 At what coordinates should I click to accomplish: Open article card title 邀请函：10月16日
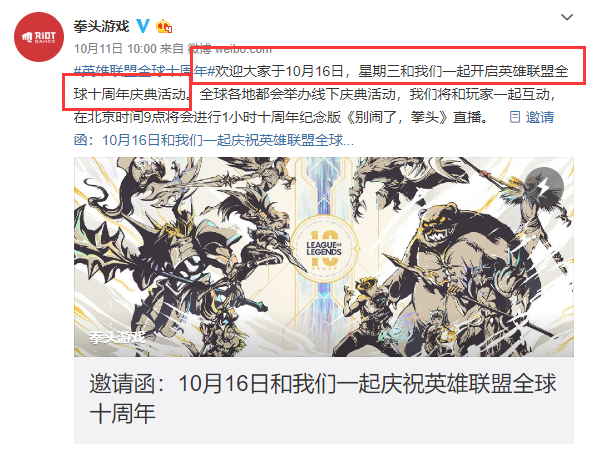[x=323, y=384]
